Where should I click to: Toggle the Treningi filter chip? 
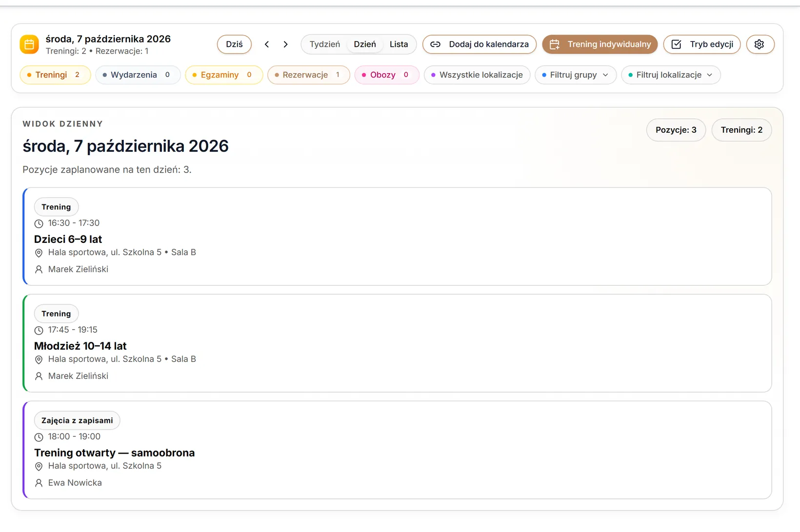[x=55, y=75]
